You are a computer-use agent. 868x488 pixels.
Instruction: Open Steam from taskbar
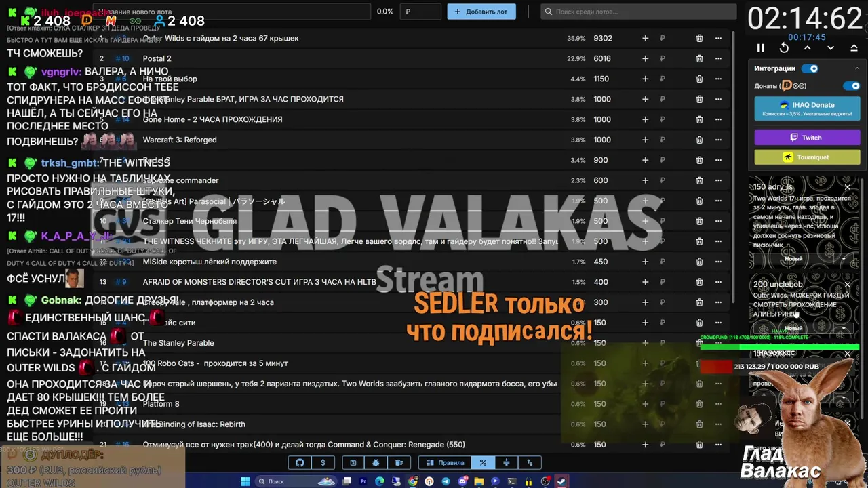pos(562,482)
